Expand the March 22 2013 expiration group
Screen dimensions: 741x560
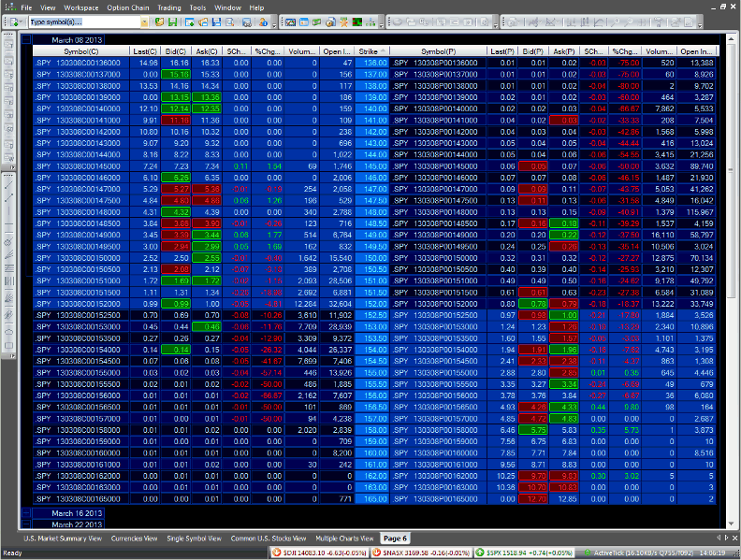26,524
